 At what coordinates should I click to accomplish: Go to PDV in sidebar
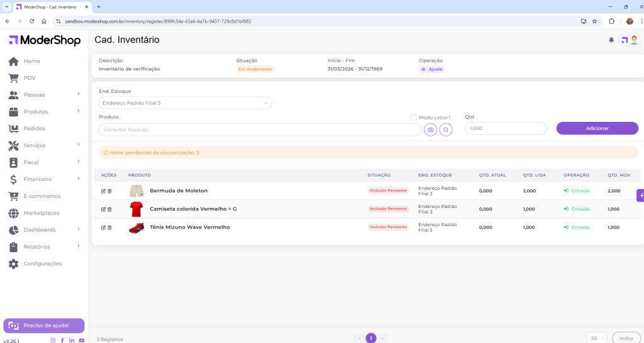(30, 78)
